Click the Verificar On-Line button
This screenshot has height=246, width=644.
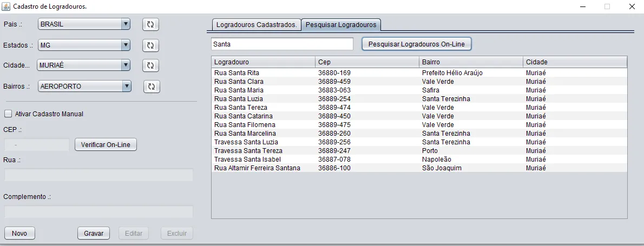(106, 145)
